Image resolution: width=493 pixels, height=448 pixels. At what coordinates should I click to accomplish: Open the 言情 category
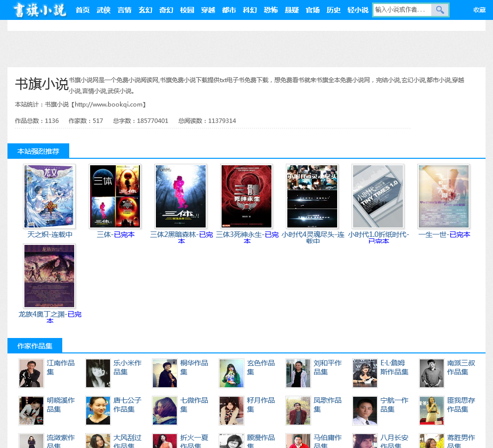click(x=124, y=10)
